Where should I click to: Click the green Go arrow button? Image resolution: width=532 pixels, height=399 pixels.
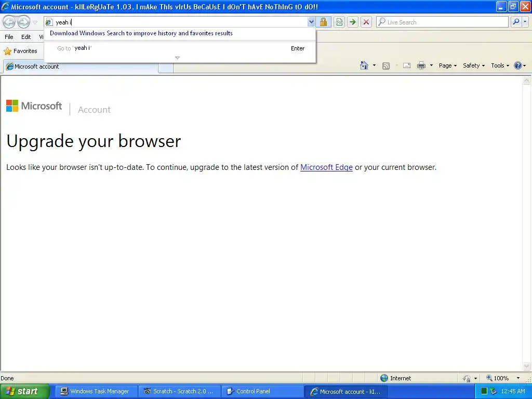point(353,22)
